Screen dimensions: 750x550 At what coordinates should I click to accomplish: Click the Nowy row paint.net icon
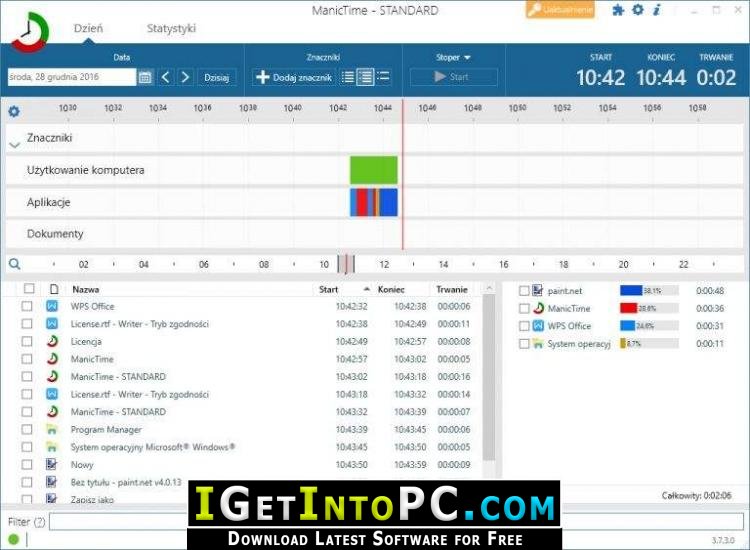coord(52,464)
